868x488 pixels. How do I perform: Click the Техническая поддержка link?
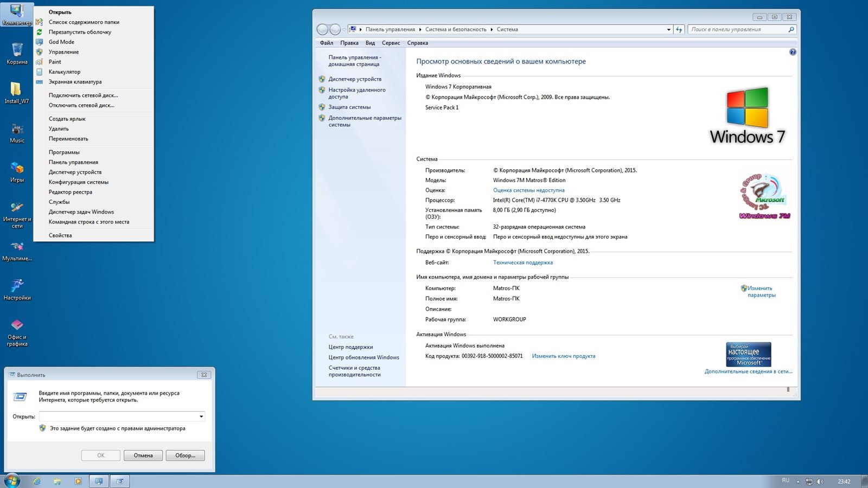point(522,262)
